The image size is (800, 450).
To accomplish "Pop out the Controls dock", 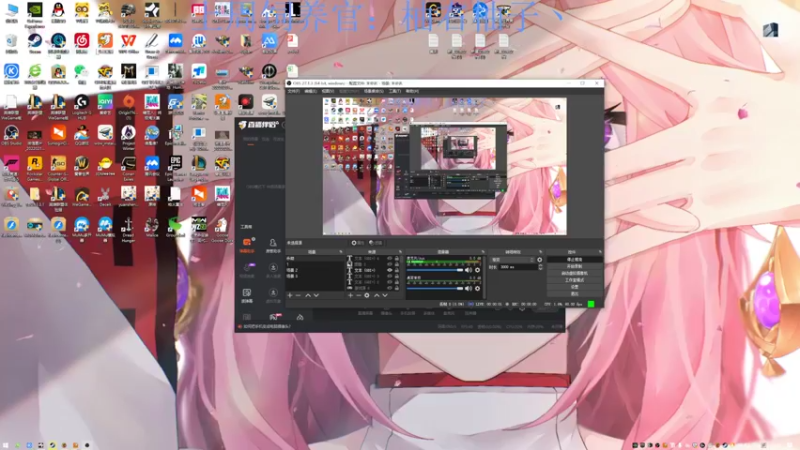I will (600, 252).
